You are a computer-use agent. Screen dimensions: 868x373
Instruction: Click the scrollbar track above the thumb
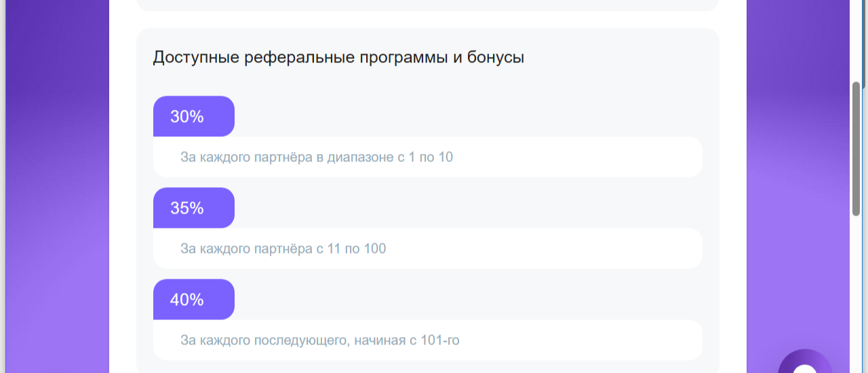pyautogui.click(x=856, y=41)
